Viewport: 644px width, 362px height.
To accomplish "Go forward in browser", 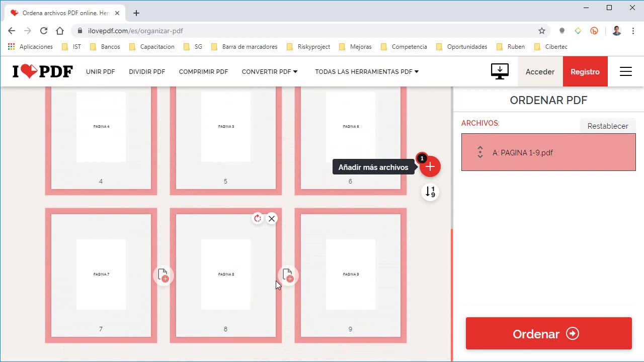I will coord(28,31).
